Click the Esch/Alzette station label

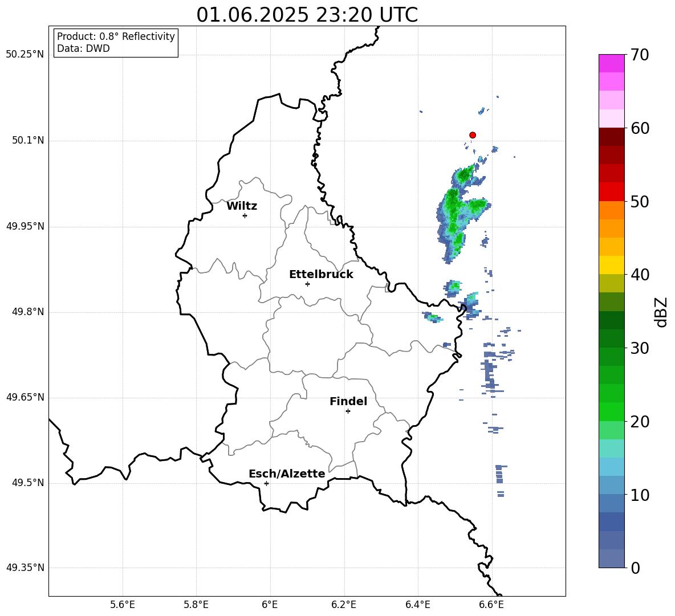(x=287, y=474)
